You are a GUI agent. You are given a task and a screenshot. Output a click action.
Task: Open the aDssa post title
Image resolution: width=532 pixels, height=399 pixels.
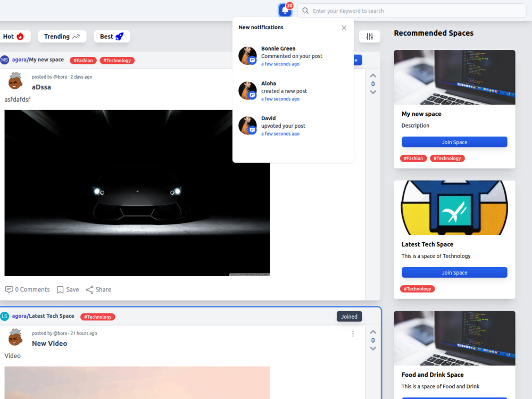41,87
